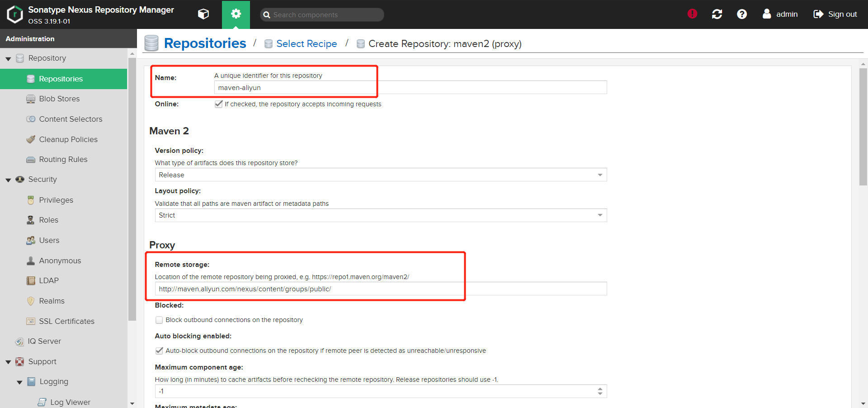
Task: Click the admin user icon
Action: click(767, 14)
